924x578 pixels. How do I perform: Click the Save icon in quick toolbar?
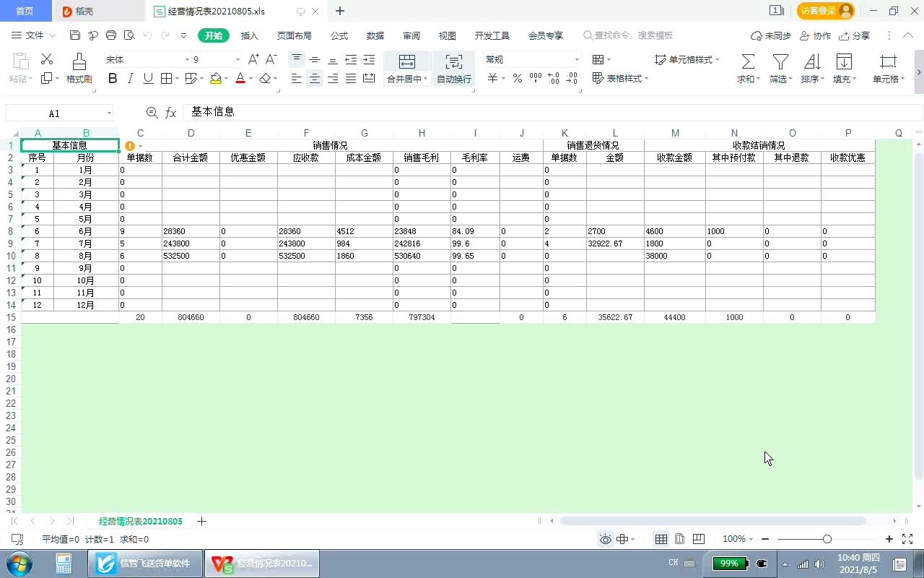(x=75, y=35)
